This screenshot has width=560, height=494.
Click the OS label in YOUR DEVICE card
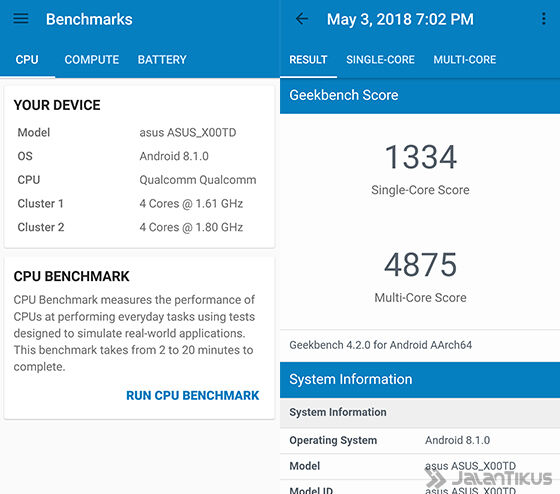pyautogui.click(x=25, y=156)
